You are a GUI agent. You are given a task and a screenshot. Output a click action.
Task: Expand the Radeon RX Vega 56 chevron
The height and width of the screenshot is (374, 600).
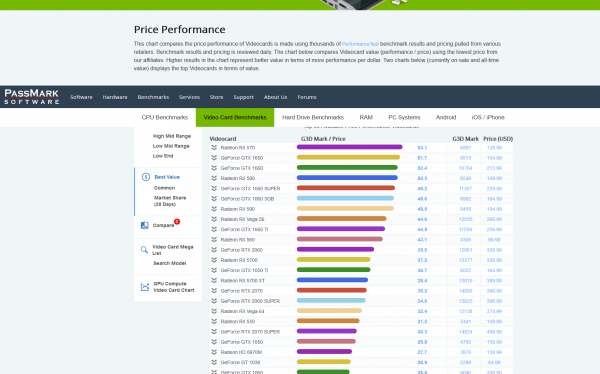(x=214, y=219)
